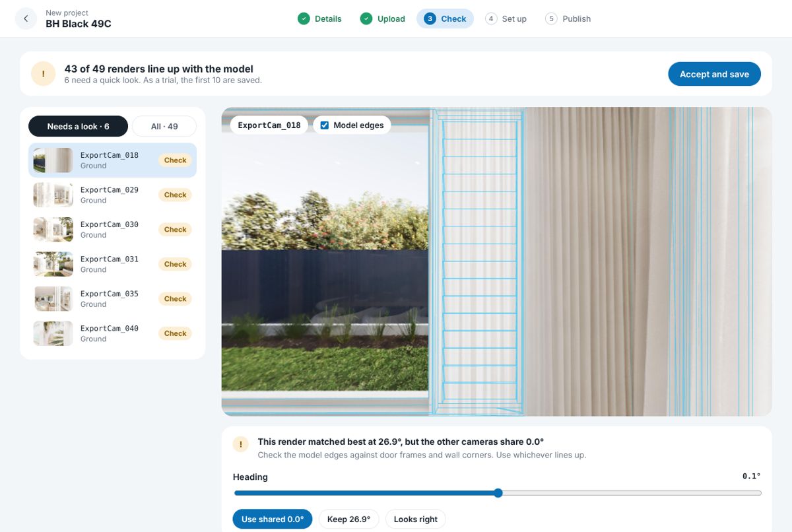The width and height of the screenshot is (792, 532).
Task: Click the warning icon beside the render match message
Action: pos(241,444)
